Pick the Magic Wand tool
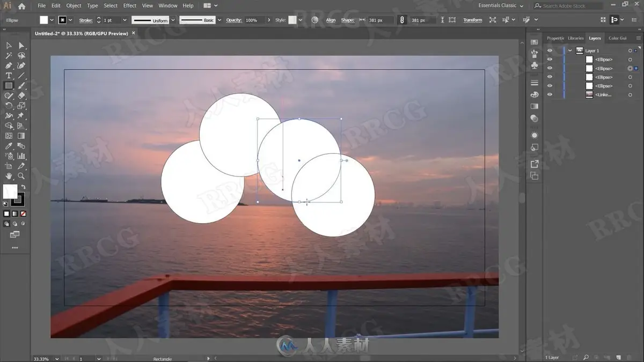 pos(9,56)
